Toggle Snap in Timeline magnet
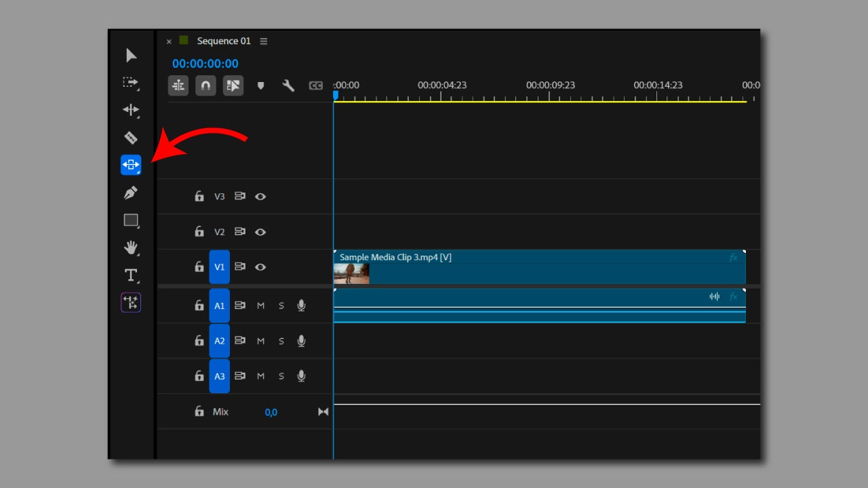This screenshot has width=868, height=488. point(206,85)
